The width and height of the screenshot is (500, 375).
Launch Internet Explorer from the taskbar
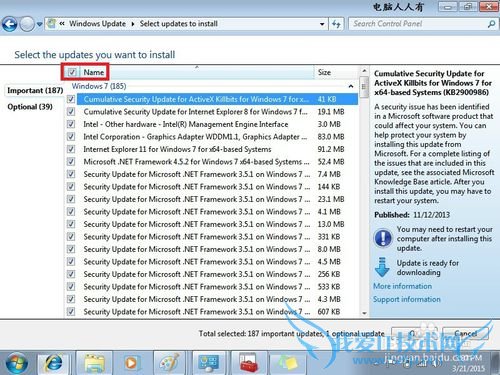[54, 363]
